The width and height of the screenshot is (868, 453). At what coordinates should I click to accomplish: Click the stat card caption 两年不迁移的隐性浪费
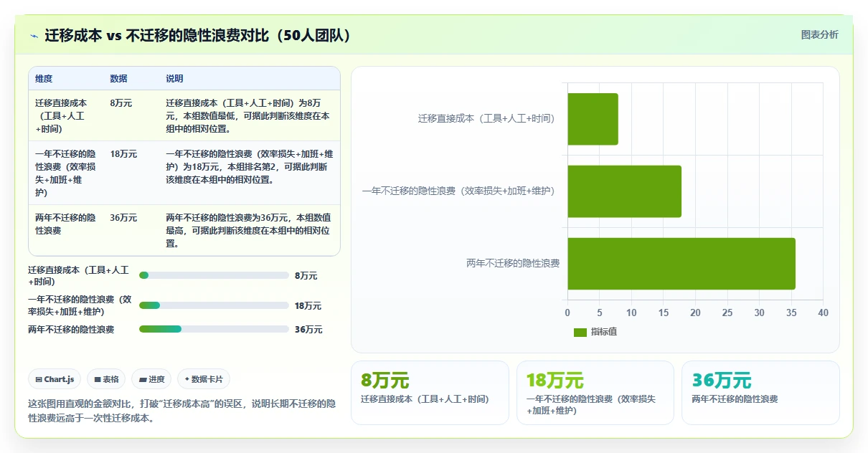[x=735, y=399]
